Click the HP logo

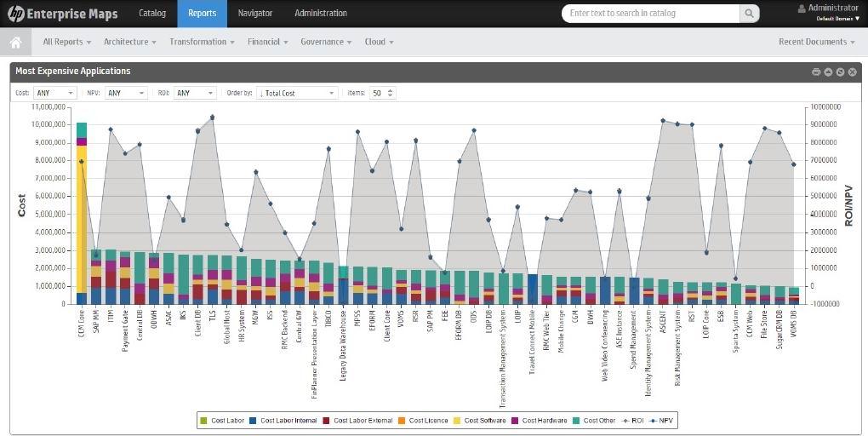tap(15, 14)
